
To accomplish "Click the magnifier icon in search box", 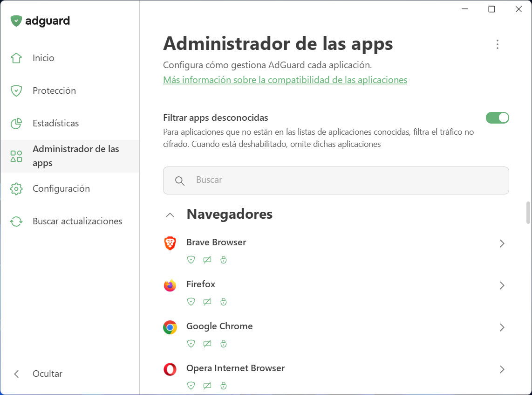I will click(180, 180).
